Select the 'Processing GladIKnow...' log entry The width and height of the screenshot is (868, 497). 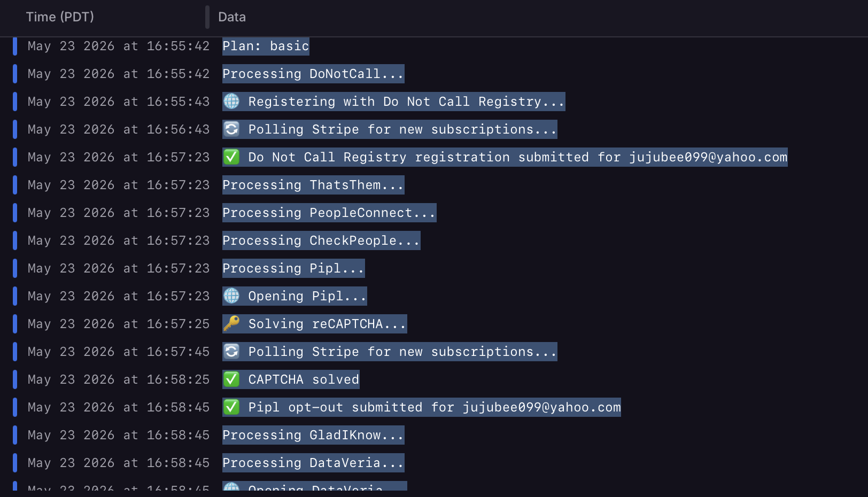pyautogui.click(x=313, y=435)
